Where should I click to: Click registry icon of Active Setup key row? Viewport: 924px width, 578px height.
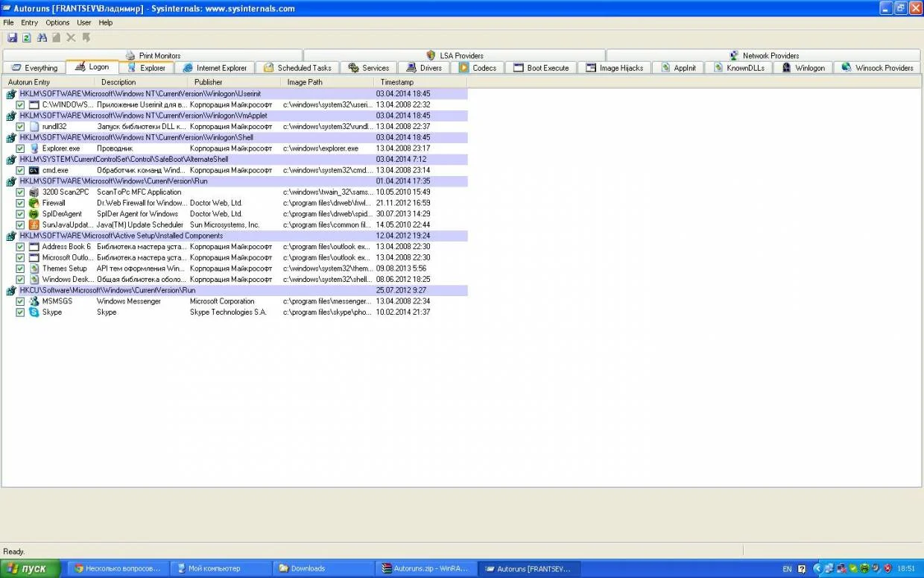11,236
